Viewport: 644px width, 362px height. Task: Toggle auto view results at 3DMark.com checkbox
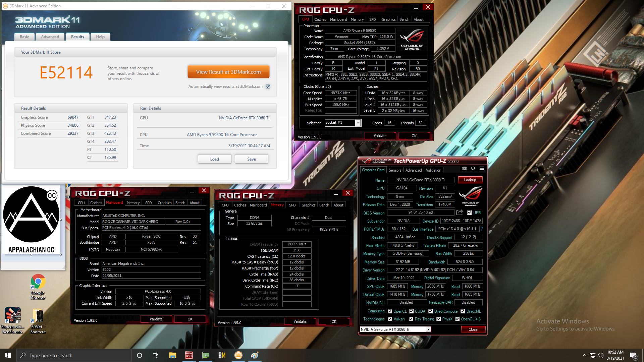pos(268,86)
